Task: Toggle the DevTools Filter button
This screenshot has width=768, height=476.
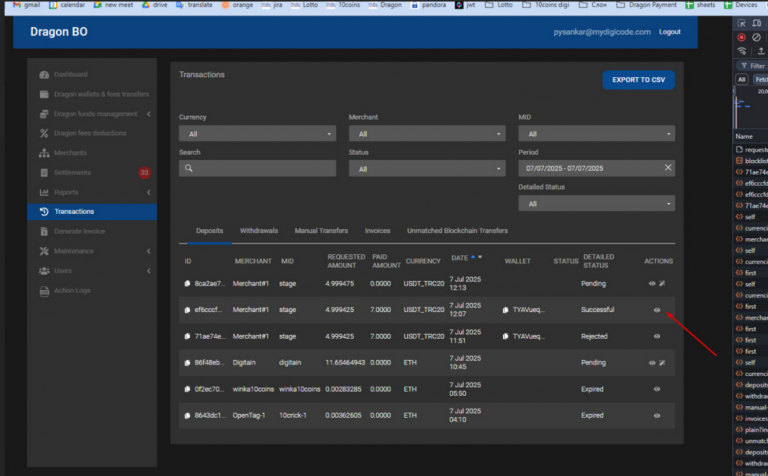Action: click(753, 66)
